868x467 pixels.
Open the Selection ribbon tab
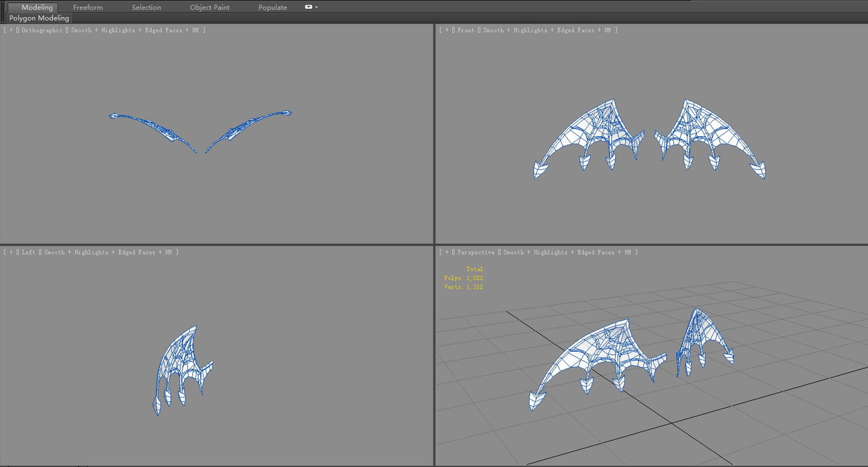click(x=146, y=7)
